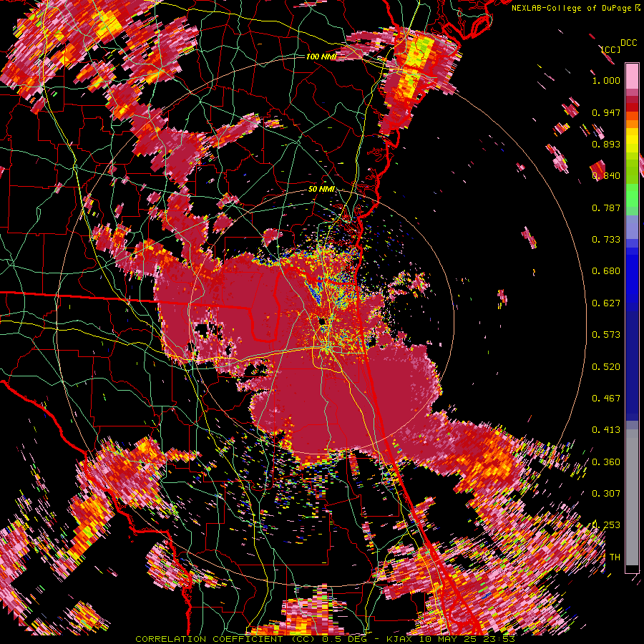The image size is (644, 644).
Task: Click the CORRELATION COEFFICIENT (CC) caption text
Action: coord(225,639)
